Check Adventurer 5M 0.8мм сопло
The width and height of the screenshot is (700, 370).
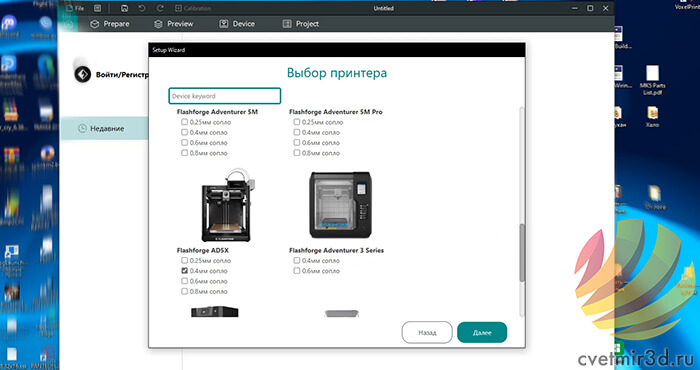tap(184, 153)
